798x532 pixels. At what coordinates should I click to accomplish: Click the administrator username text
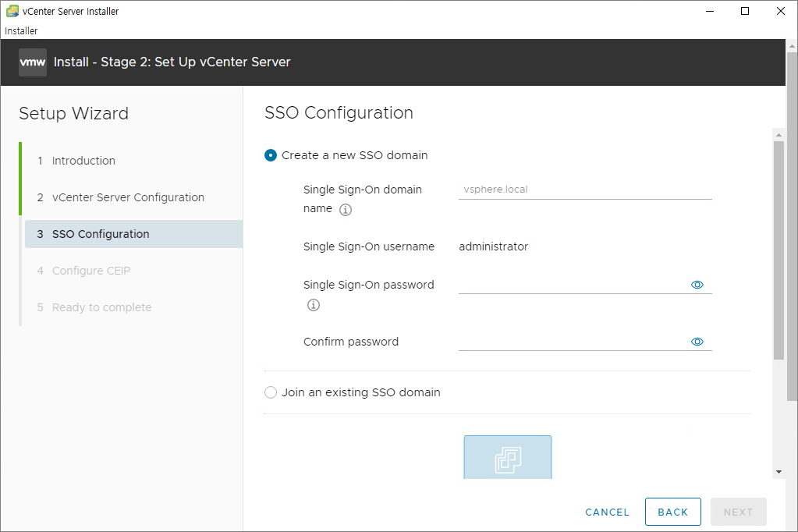point(493,246)
